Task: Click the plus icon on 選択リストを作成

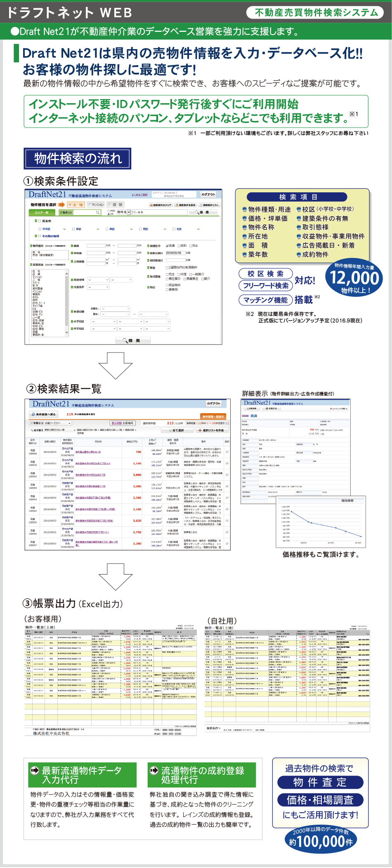Action: point(200,430)
